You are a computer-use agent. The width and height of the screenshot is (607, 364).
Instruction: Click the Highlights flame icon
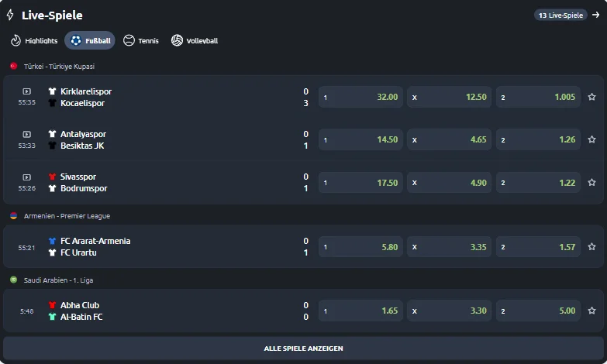(16, 40)
